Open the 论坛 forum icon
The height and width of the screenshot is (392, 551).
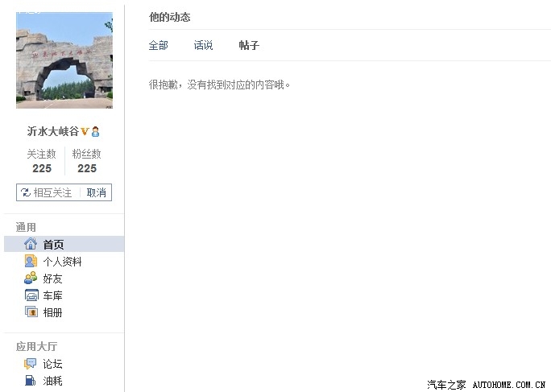tap(31, 364)
